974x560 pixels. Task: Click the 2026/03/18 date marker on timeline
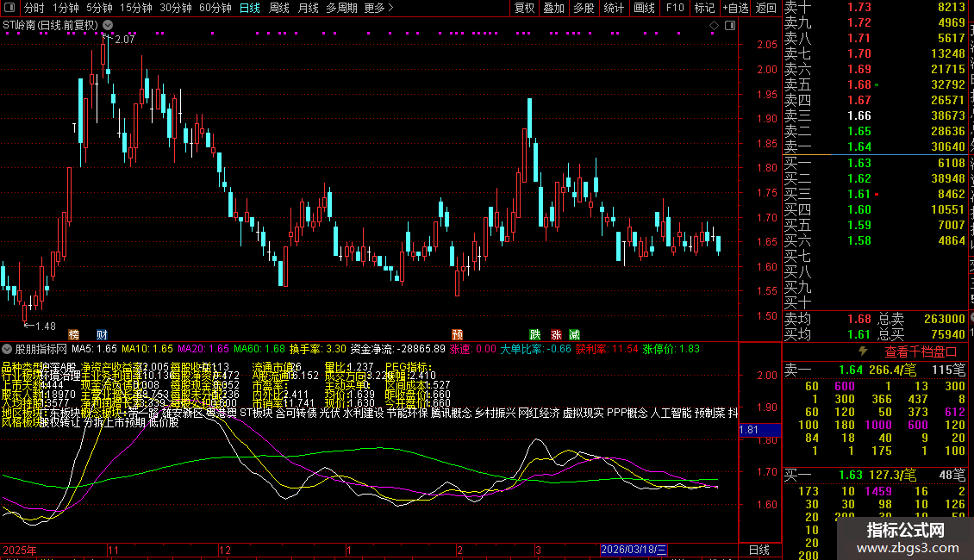[x=634, y=550]
